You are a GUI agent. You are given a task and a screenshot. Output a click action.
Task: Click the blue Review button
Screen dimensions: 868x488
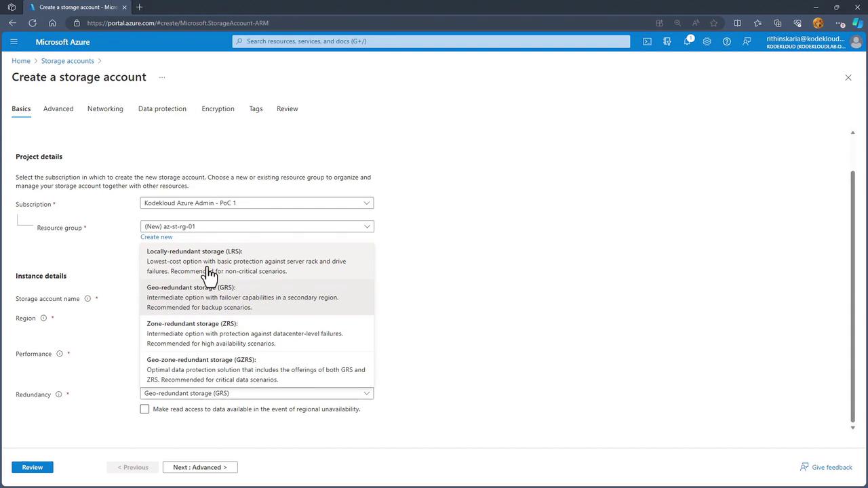coord(32,467)
